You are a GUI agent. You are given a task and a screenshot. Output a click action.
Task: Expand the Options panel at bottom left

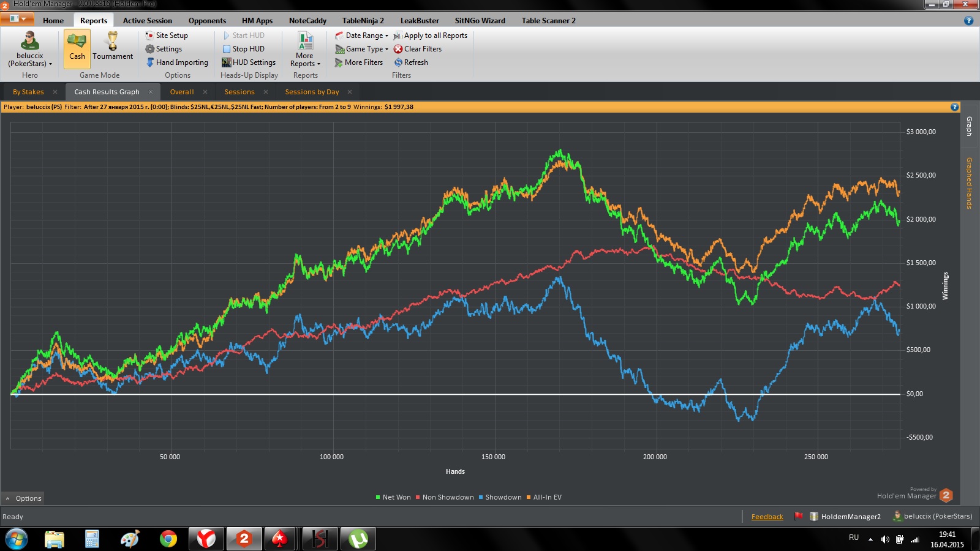coord(23,498)
